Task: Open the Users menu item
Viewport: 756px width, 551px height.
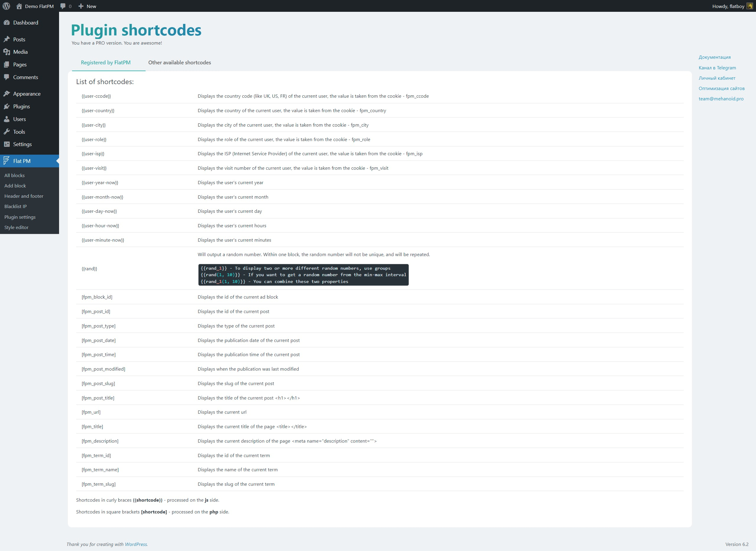Action: [29, 119]
